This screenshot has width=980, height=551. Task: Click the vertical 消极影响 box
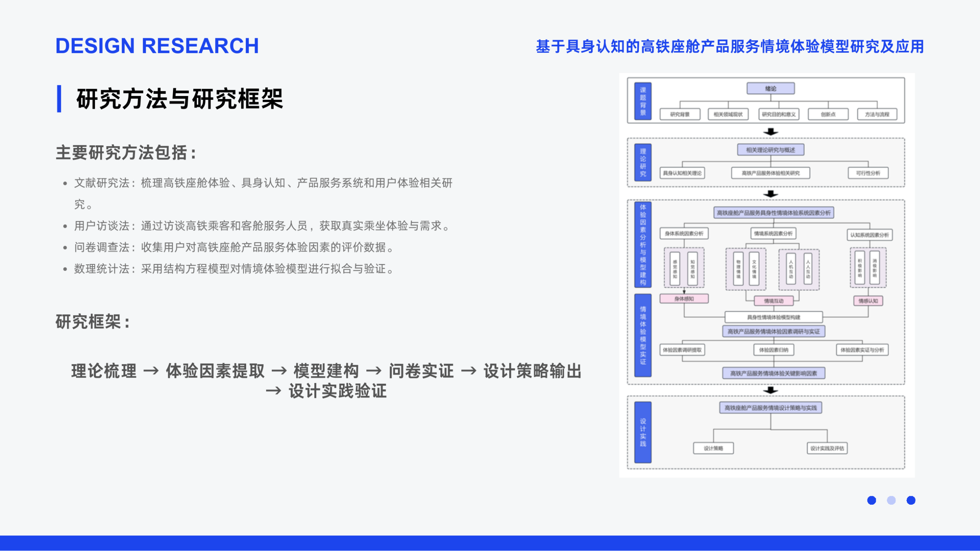(x=875, y=267)
